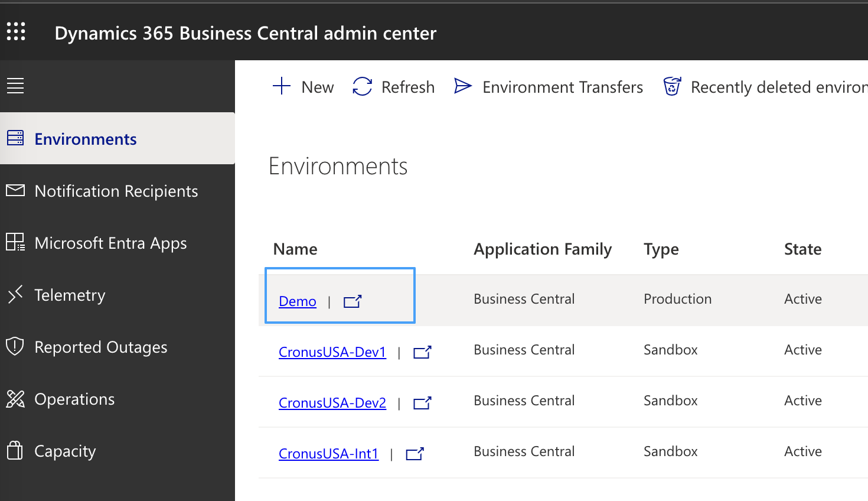Open Environment Transfers from the toolbar
Image resolution: width=868 pixels, height=501 pixels.
(x=547, y=86)
